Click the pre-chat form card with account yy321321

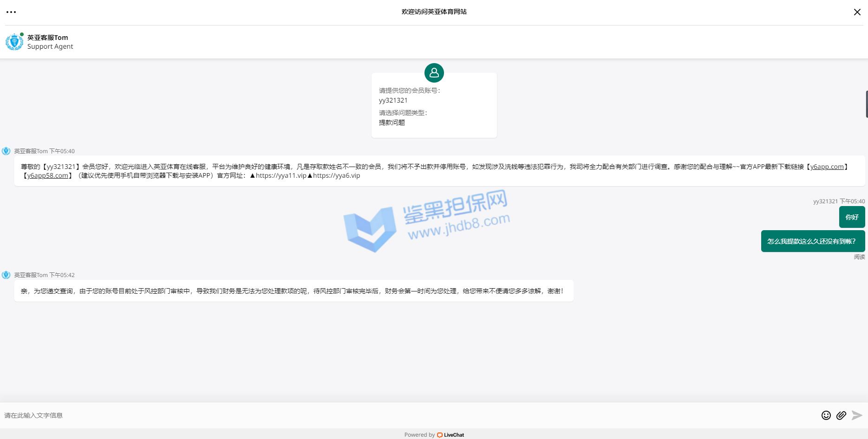pos(434,109)
